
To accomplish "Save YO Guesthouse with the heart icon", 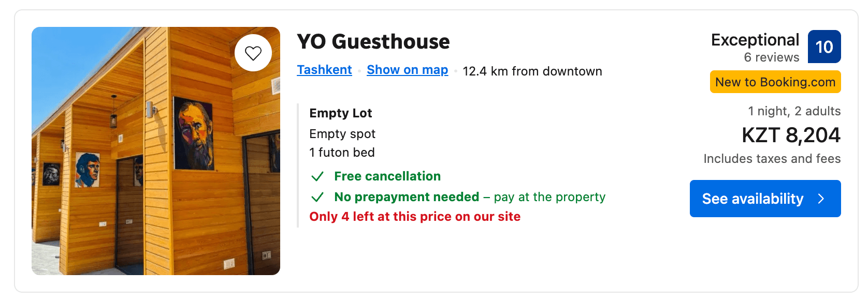I will (253, 53).
